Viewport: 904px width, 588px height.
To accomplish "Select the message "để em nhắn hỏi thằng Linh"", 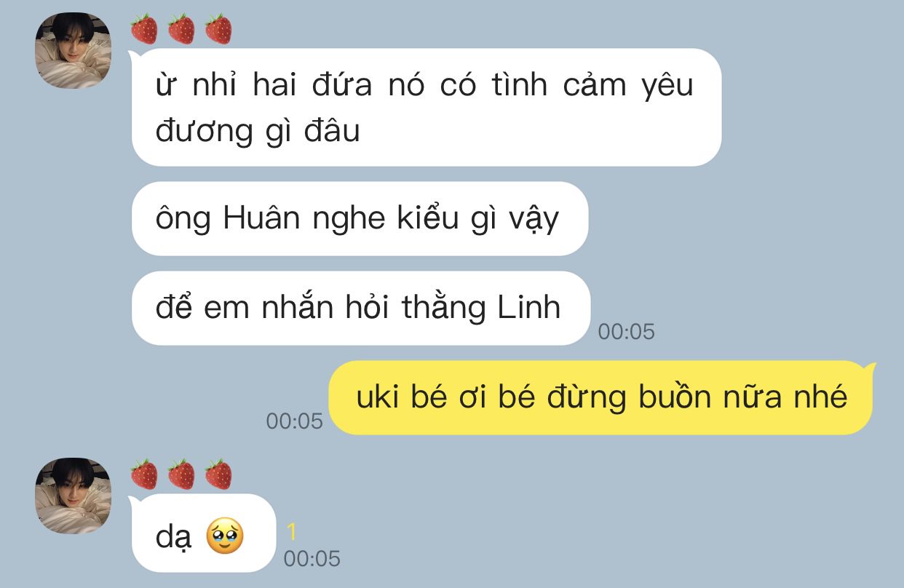I will [x=360, y=308].
